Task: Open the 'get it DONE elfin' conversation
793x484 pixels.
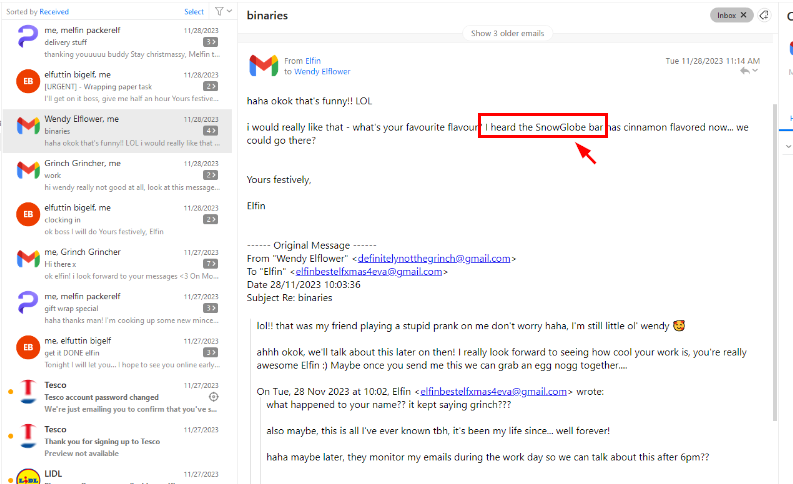Action: click(x=117, y=353)
